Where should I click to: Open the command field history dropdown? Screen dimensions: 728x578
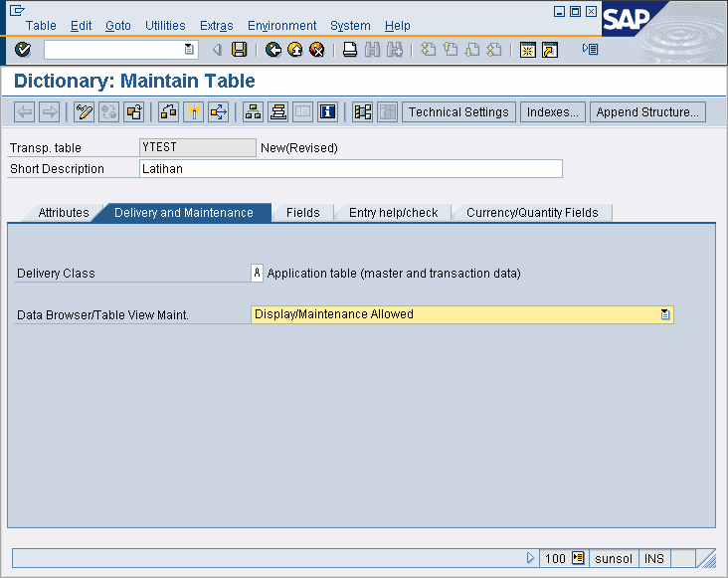coord(189,49)
